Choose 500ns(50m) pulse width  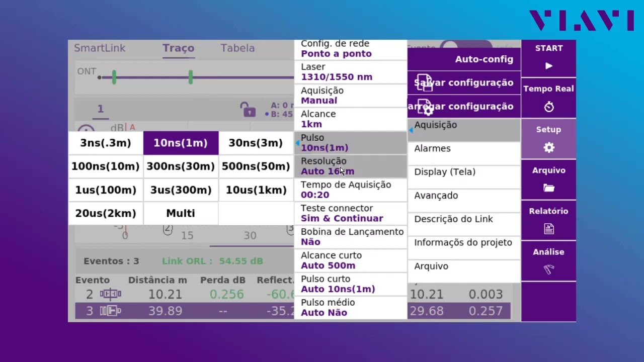256,166
